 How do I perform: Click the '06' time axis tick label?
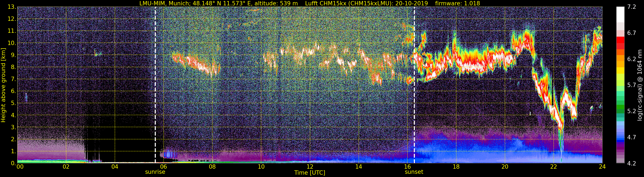click(164, 167)
